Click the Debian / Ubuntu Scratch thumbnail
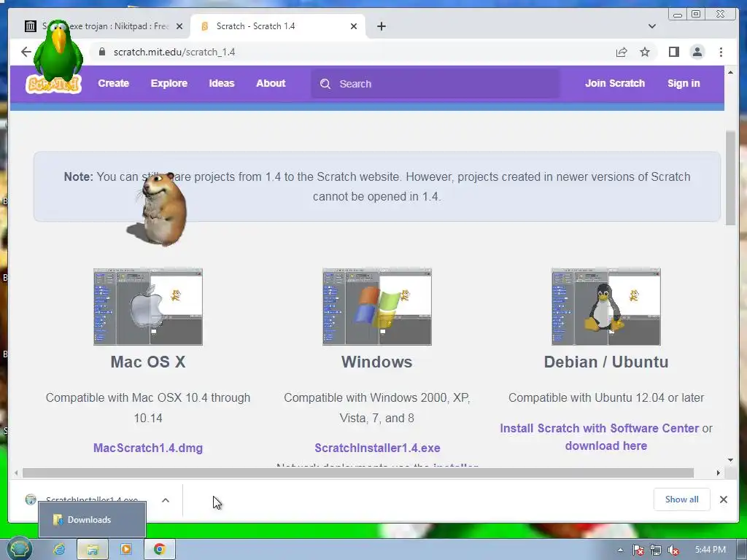Image resolution: width=747 pixels, height=560 pixels. pos(606,307)
